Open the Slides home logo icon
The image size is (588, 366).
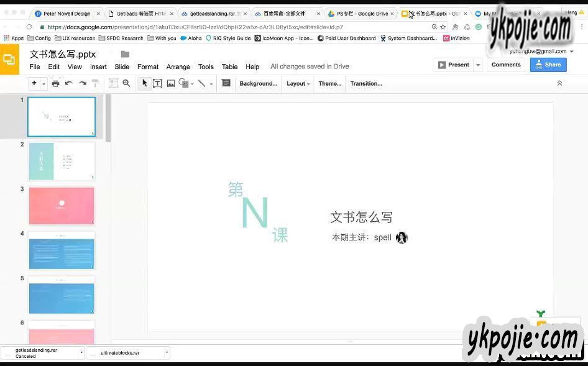[x=9, y=60]
